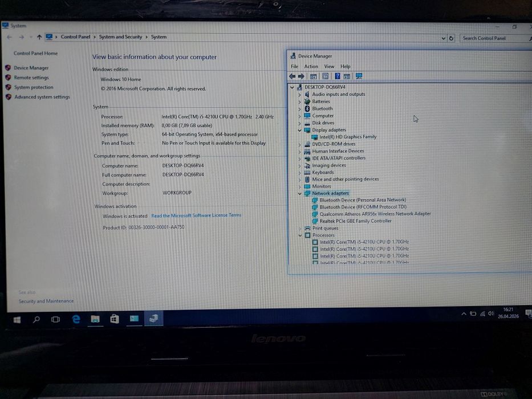The image size is (532, 399).
Task: Click Control Panel in the breadcrumb path
Action: click(x=75, y=36)
